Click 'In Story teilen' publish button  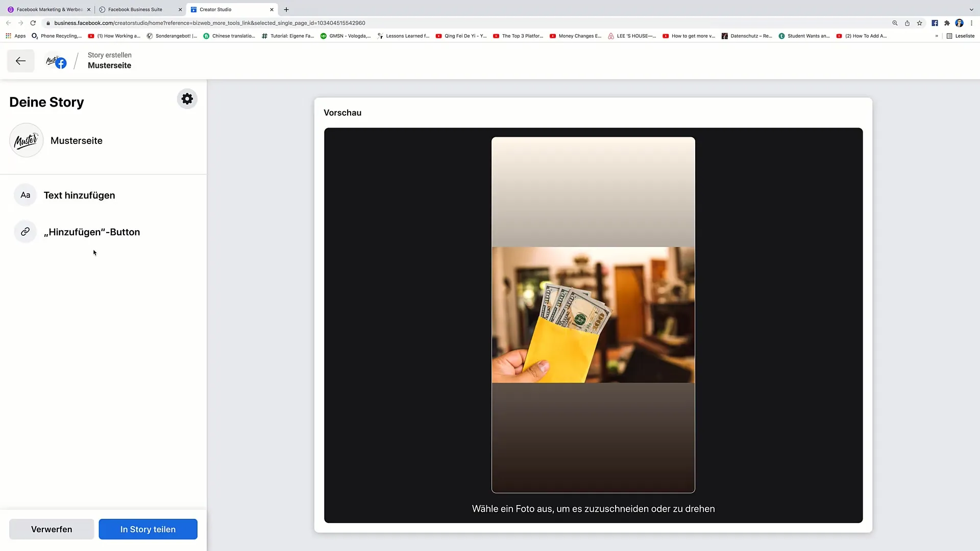(148, 529)
